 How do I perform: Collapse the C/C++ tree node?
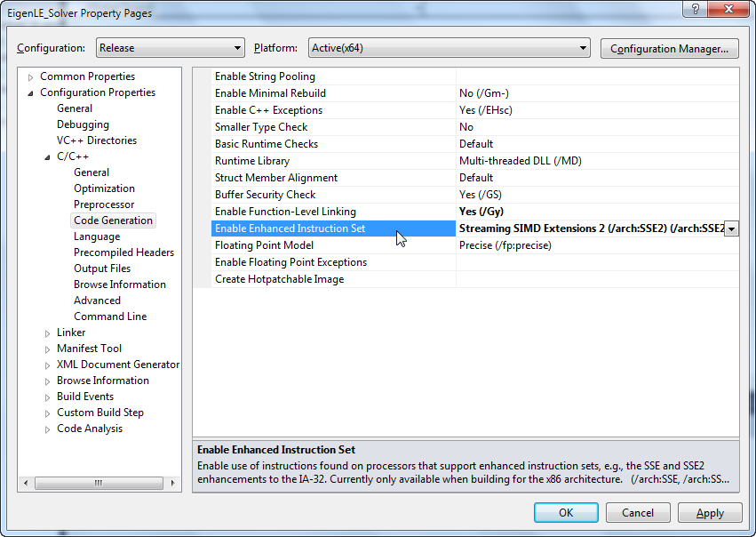tap(48, 157)
